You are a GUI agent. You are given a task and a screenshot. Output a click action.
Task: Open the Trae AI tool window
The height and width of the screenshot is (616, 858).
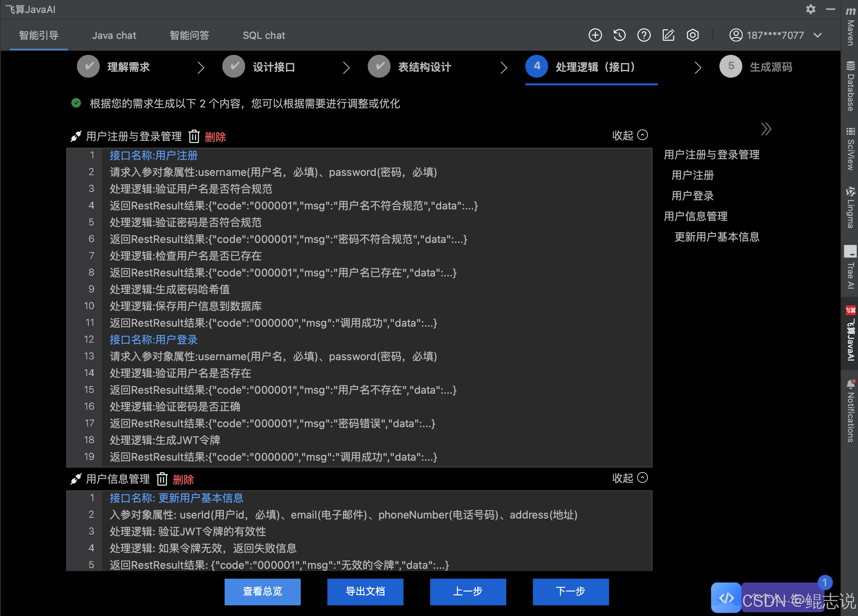[x=850, y=267]
